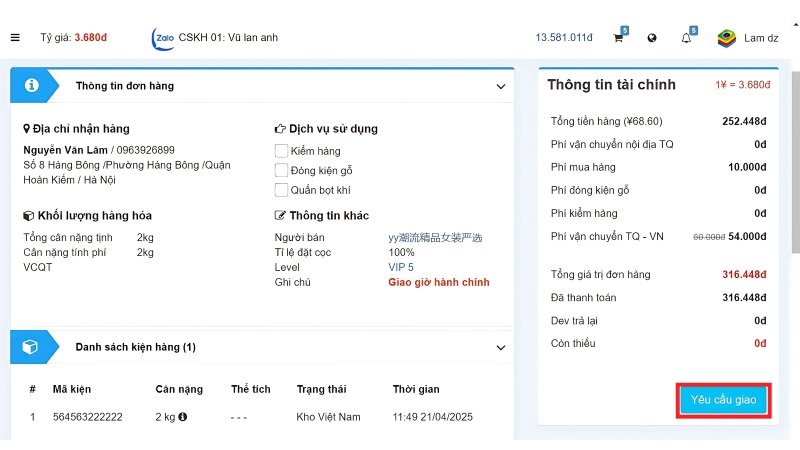Click the Thể tích column header
This screenshot has height=450, width=800.
[x=251, y=389]
